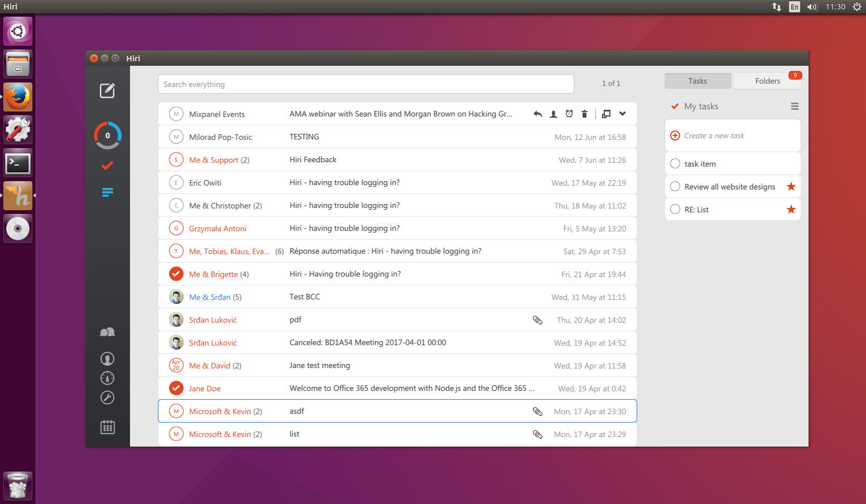
Task: Click the network arrows indicator in top panel
Action: (x=777, y=7)
